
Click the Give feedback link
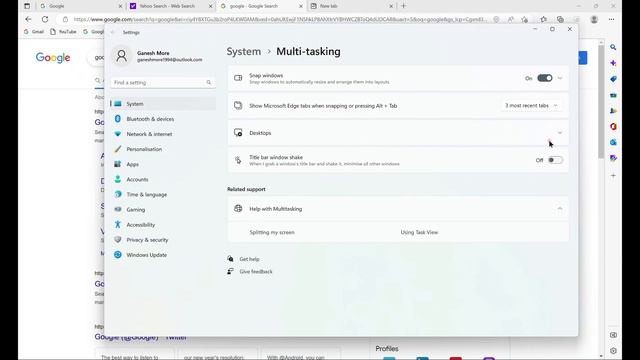pyautogui.click(x=256, y=271)
